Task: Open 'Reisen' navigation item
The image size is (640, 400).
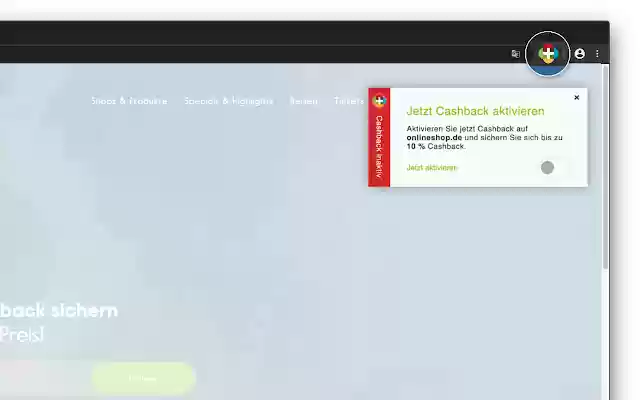Action: click(x=304, y=101)
